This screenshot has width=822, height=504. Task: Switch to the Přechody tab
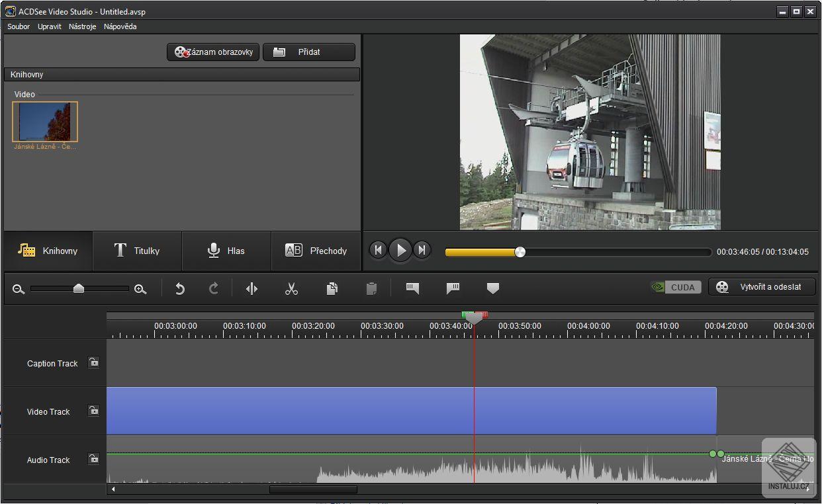pyautogui.click(x=316, y=251)
